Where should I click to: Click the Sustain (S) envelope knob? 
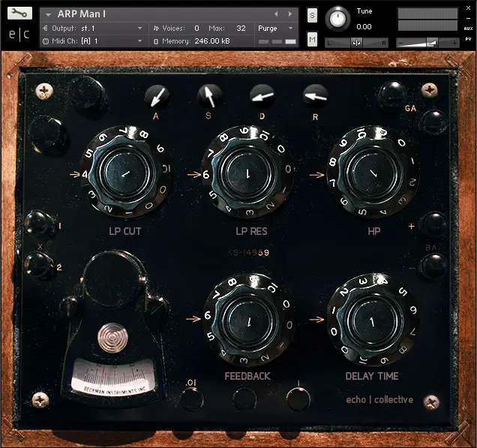pyautogui.click(x=209, y=96)
